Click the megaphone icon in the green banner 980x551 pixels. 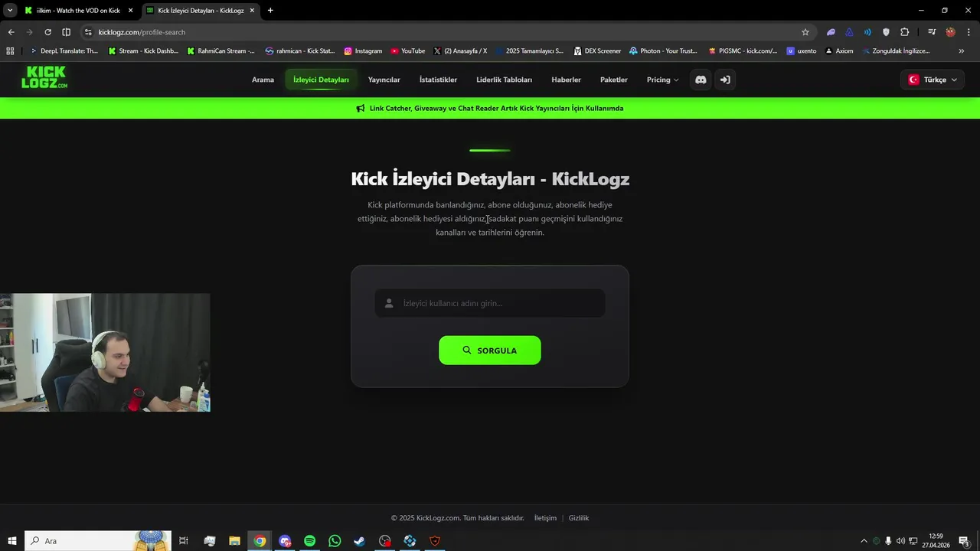tap(361, 109)
